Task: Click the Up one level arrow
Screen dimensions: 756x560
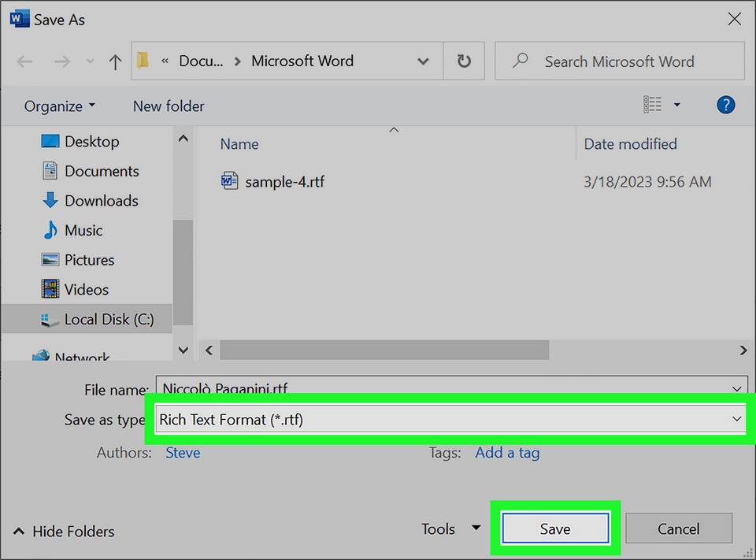Action: [x=115, y=61]
